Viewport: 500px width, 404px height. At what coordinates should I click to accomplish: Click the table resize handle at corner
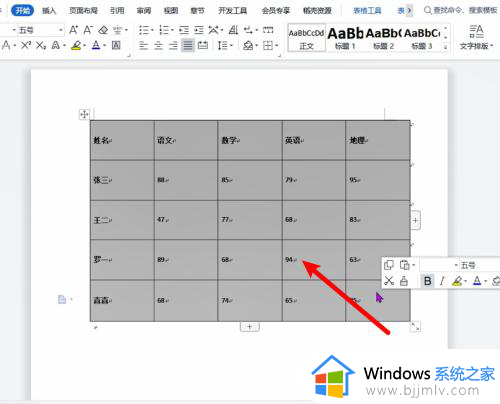tap(415, 326)
